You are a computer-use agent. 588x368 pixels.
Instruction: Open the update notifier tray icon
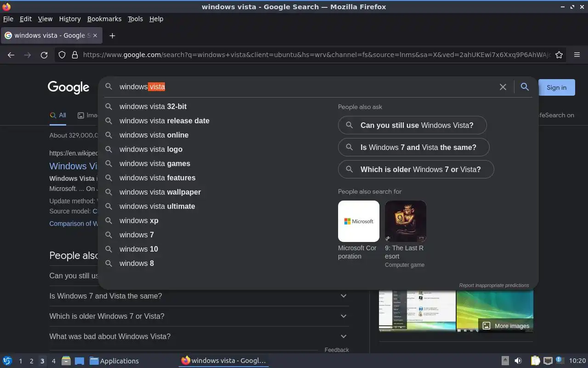tap(560, 360)
